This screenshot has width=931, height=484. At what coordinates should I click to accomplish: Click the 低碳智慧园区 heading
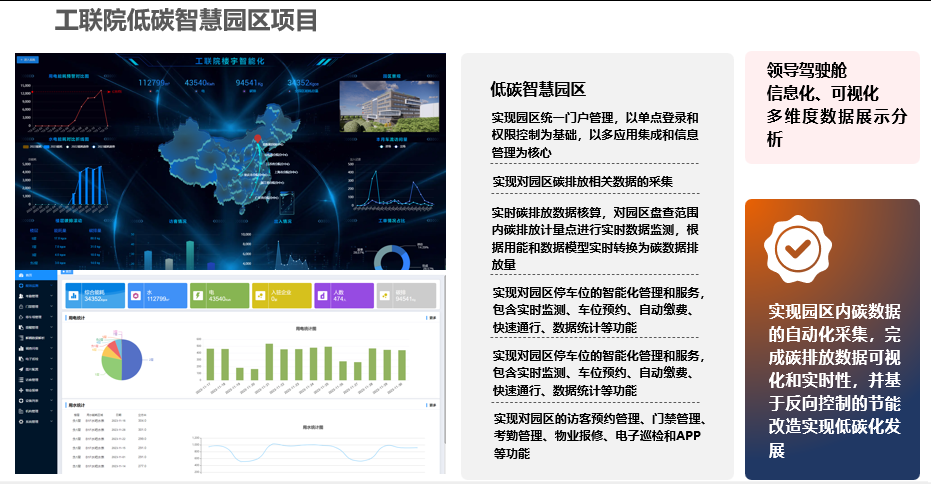coord(538,90)
